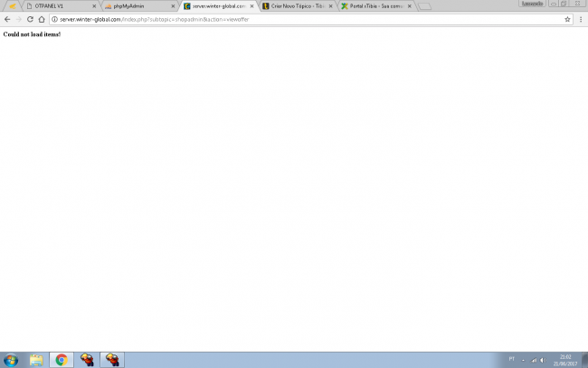588x368 pixels.
Task: Open the Windows Start menu
Action: 11,360
